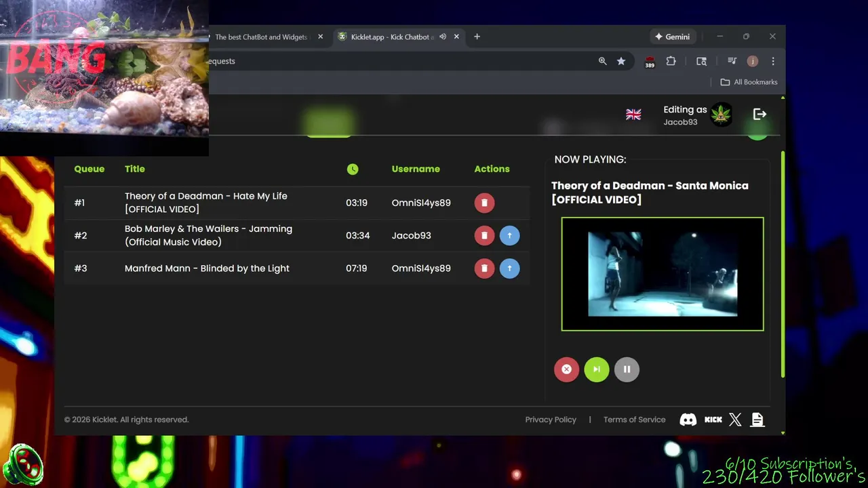The image size is (868, 488).
Task: Click username Jacob93 in row #2
Action: click(411, 235)
